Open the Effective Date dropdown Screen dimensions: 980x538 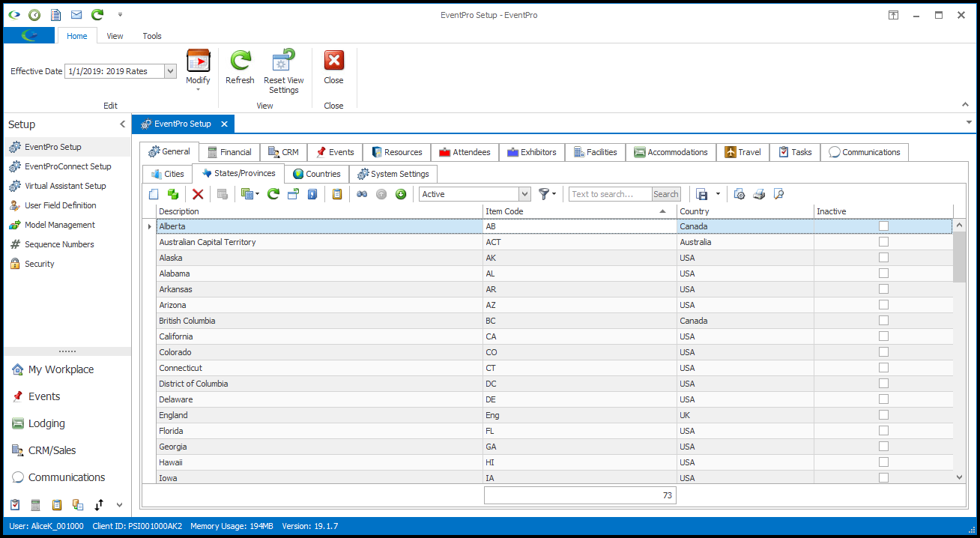[170, 71]
